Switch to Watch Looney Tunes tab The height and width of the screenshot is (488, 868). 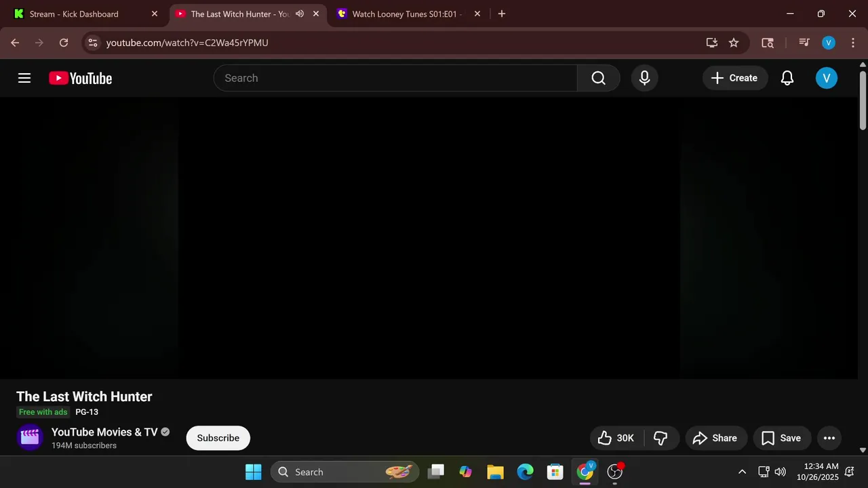(408, 14)
